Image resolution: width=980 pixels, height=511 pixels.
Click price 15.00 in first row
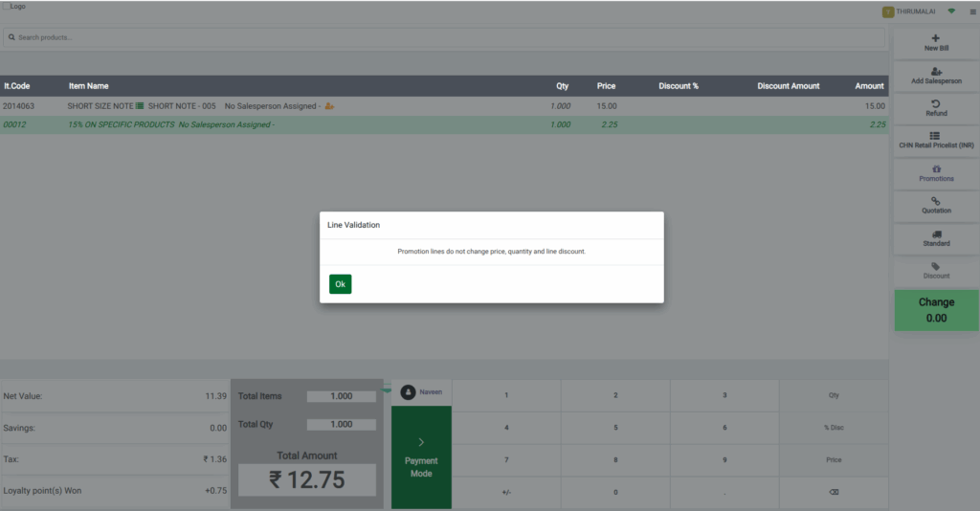click(606, 106)
